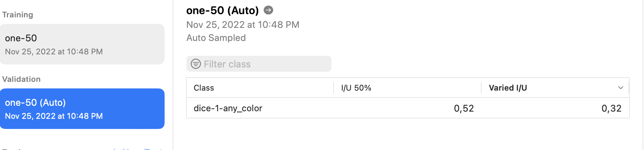Sort by the I/U 50% column header
Image resolution: width=644 pixels, height=150 pixels.
tap(407, 88)
